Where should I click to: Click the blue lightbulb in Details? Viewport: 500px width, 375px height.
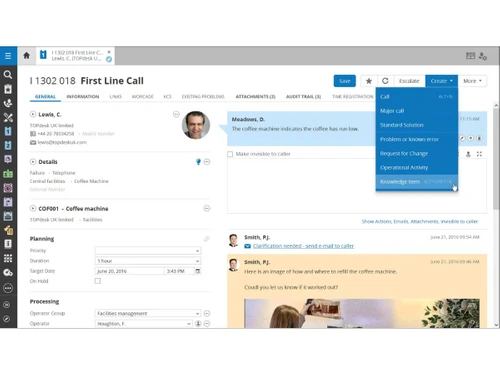198,162
